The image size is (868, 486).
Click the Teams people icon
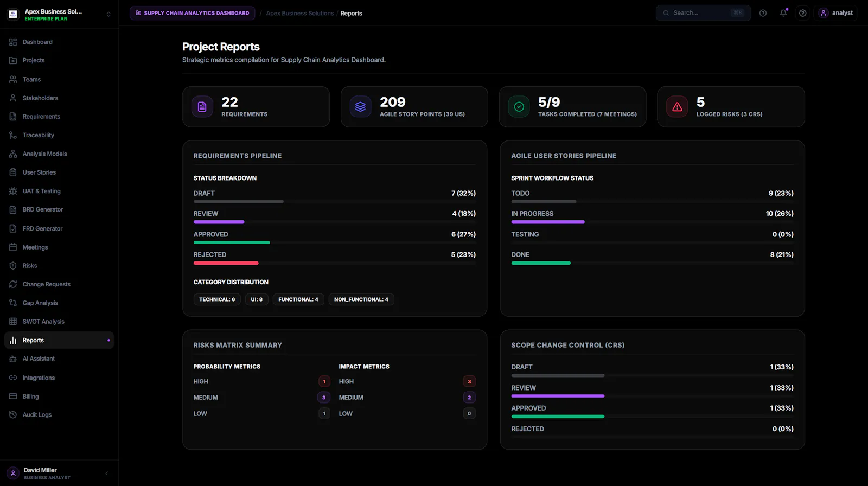pyautogui.click(x=13, y=79)
